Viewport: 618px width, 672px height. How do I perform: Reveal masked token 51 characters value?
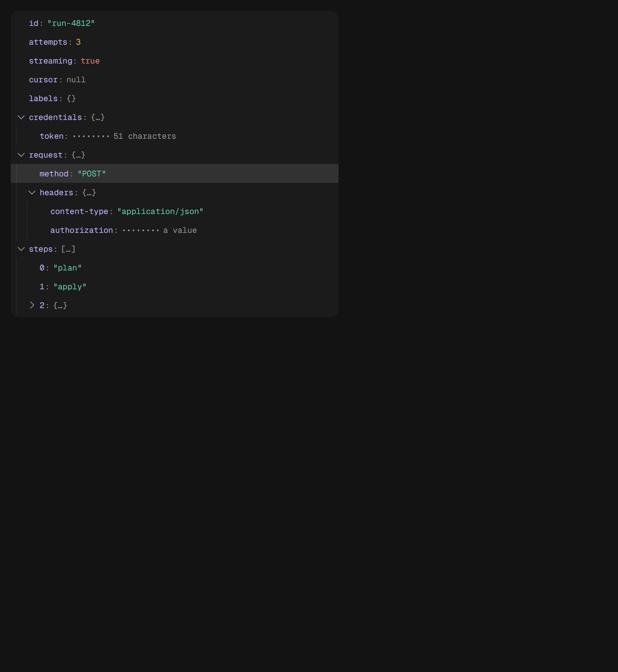[124, 136]
